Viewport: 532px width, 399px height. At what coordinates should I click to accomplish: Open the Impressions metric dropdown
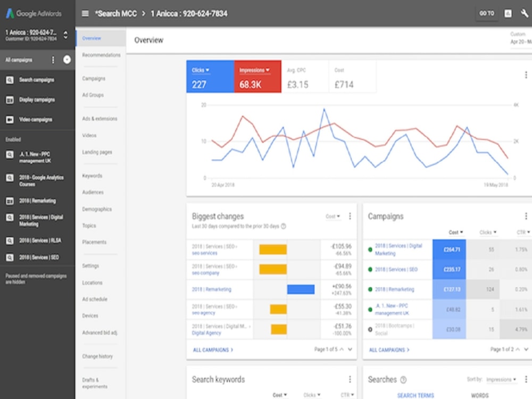[x=254, y=70]
